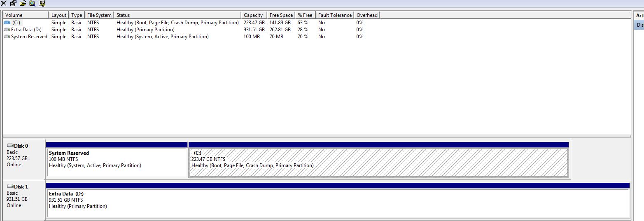This screenshot has height=221, width=644.
Task: Click the System Reserved drive icon in list
Action: click(7, 37)
